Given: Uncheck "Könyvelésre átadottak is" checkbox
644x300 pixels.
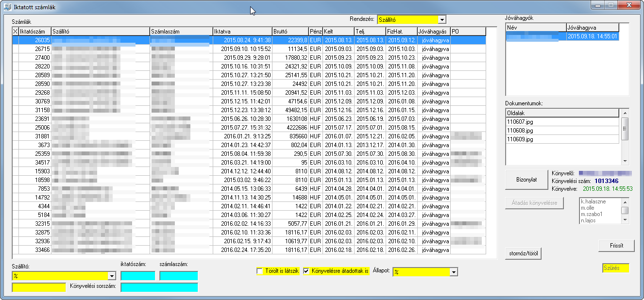Looking at the screenshot, I should 306,271.
